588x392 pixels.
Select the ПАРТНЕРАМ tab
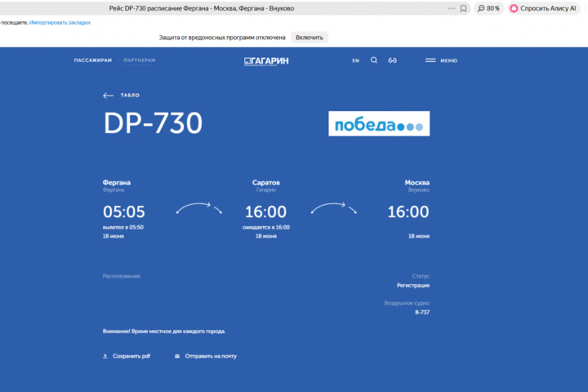140,60
